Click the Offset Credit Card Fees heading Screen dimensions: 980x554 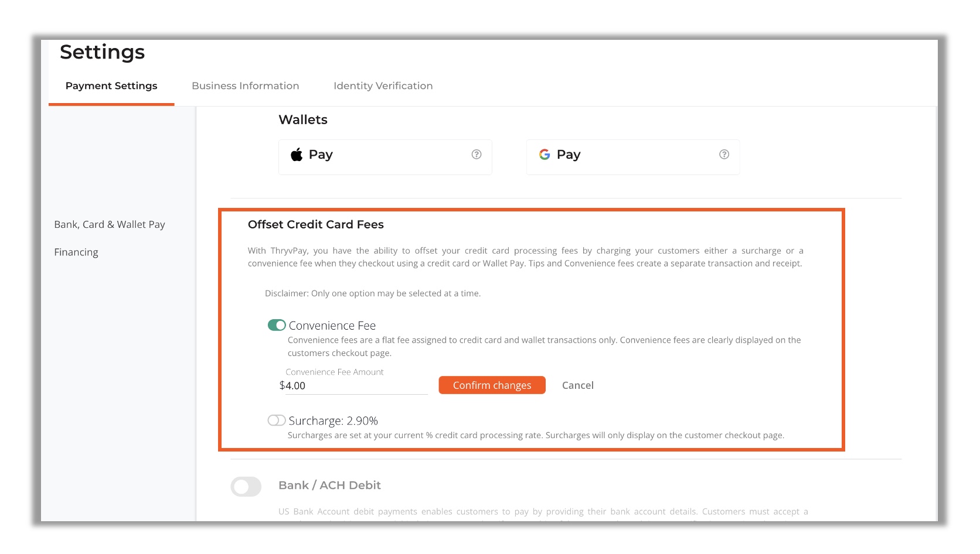tap(315, 224)
